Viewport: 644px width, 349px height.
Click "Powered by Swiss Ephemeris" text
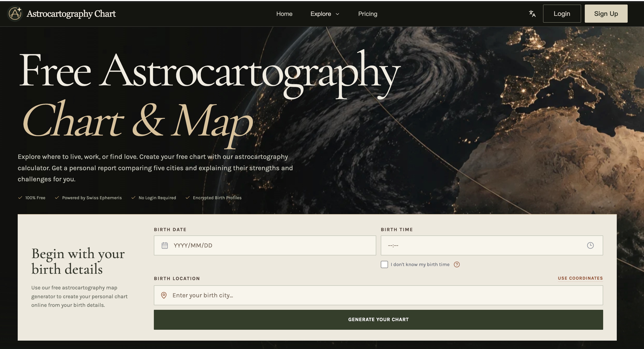92,198
